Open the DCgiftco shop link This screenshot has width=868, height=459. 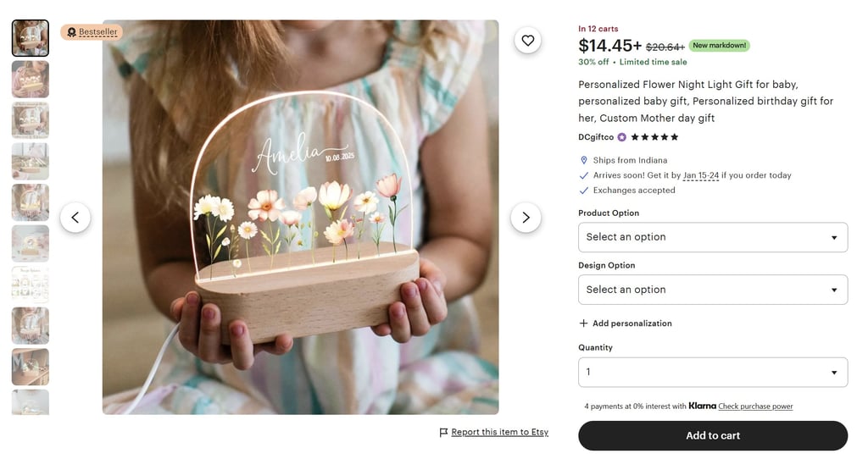[x=596, y=137]
